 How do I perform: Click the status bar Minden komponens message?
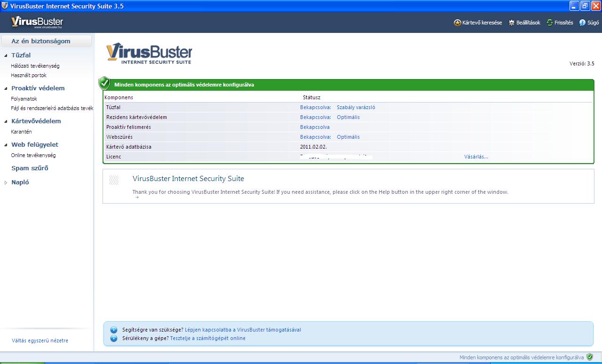click(x=522, y=357)
